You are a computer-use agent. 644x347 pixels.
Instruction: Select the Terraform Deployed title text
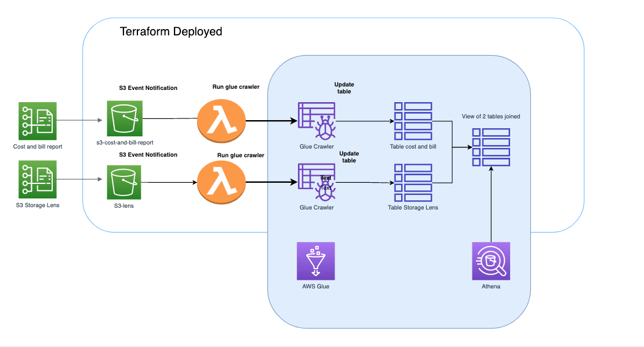coord(171,32)
